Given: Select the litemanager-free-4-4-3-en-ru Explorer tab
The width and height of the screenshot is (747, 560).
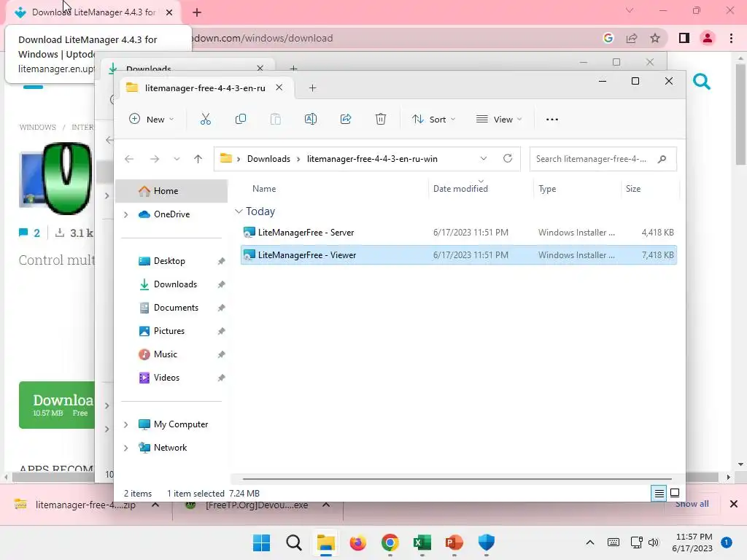Looking at the screenshot, I should [205, 88].
